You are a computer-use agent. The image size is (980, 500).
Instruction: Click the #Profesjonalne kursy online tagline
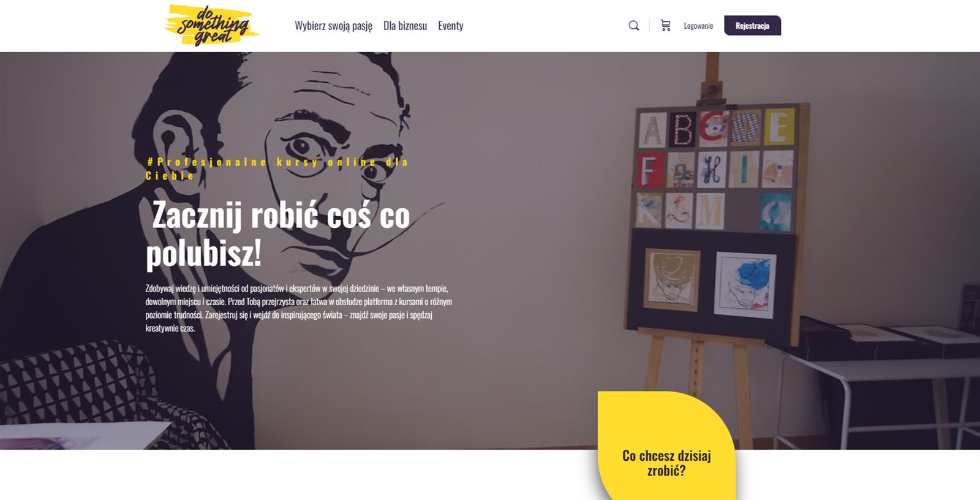click(277, 169)
